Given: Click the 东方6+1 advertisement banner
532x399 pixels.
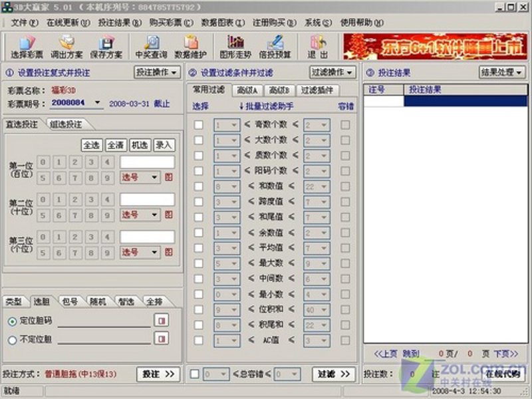Looking at the screenshot, I should (436, 46).
